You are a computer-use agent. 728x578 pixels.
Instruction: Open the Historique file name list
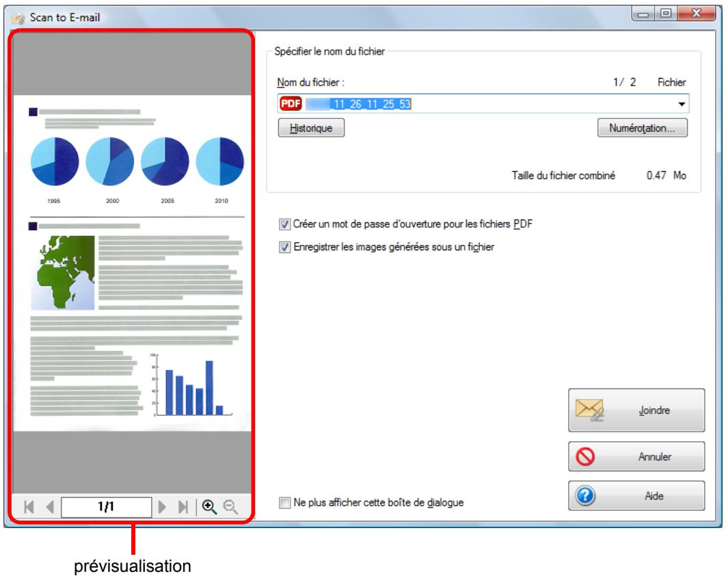311,128
